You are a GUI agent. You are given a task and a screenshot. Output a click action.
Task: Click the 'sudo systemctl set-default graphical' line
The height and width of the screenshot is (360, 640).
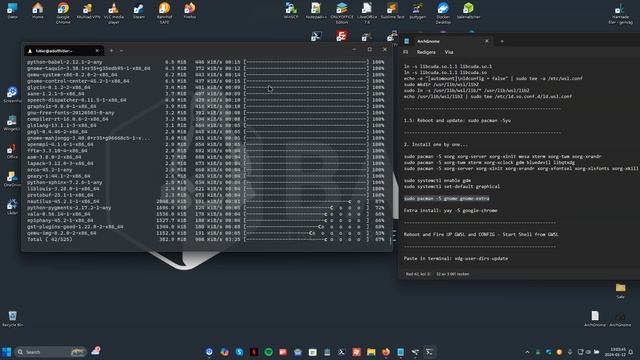[451, 187]
